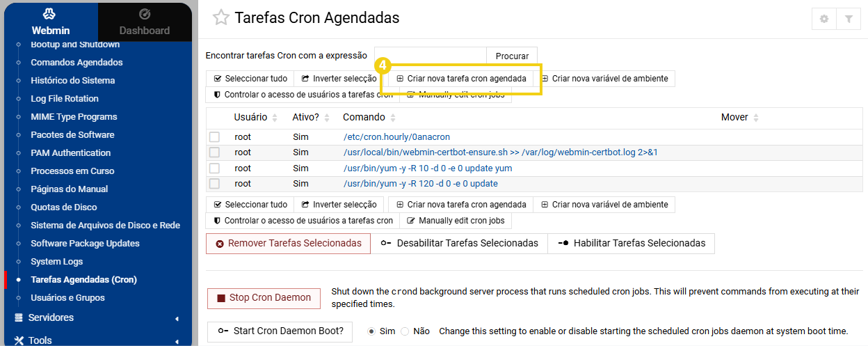Select the Não radio option
This screenshot has width=868, height=346.
point(405,331)
